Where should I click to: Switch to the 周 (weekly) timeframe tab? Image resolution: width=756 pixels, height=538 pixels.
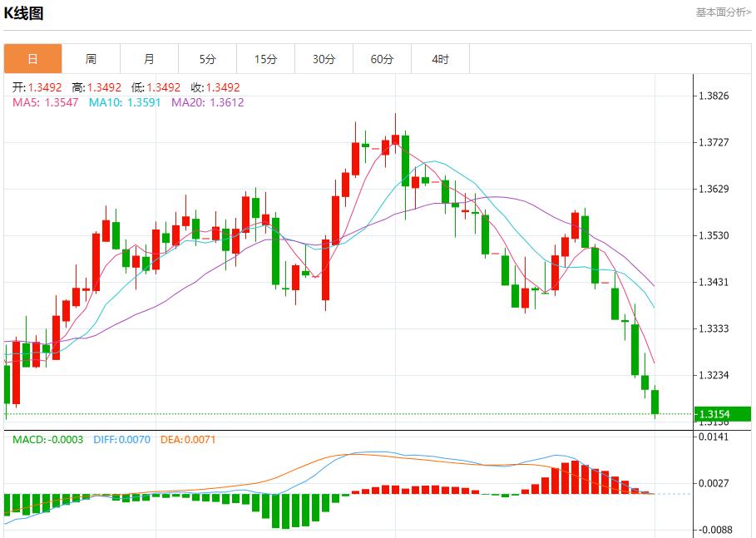click(91, 58)
